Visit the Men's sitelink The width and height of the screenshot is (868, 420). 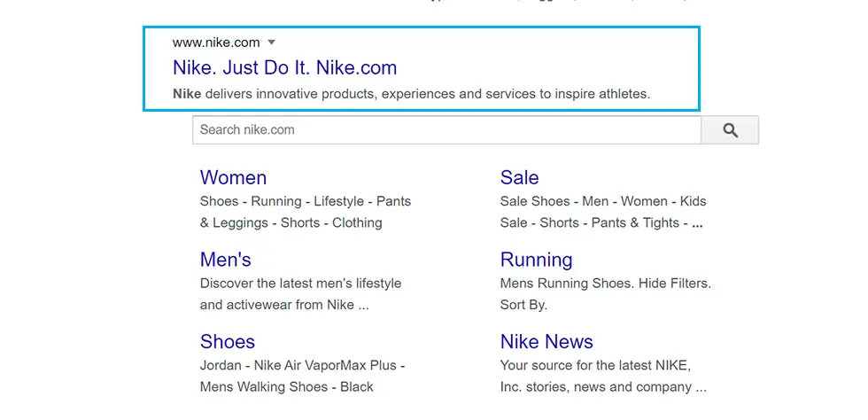point(225,260)
